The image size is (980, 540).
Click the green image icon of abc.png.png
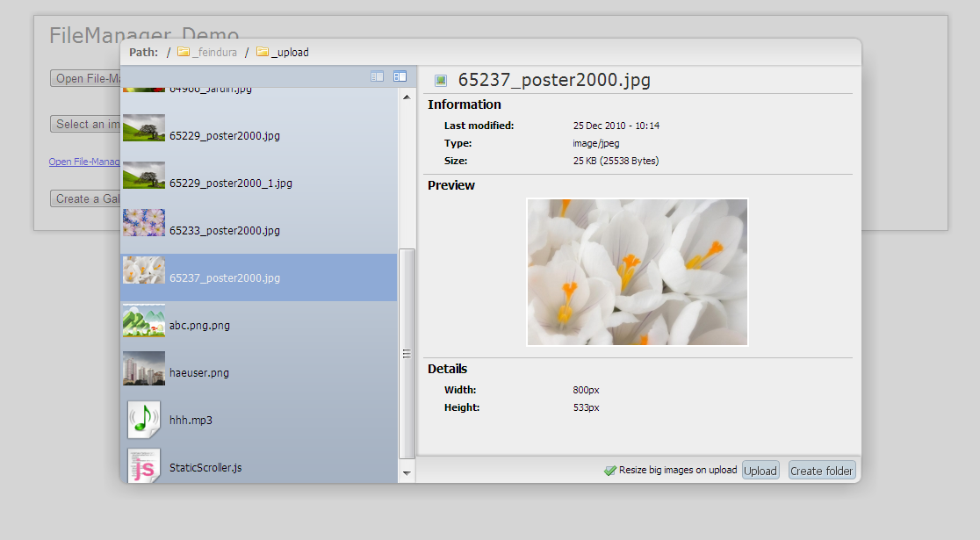pyautogui.click(x=143, y=325)
